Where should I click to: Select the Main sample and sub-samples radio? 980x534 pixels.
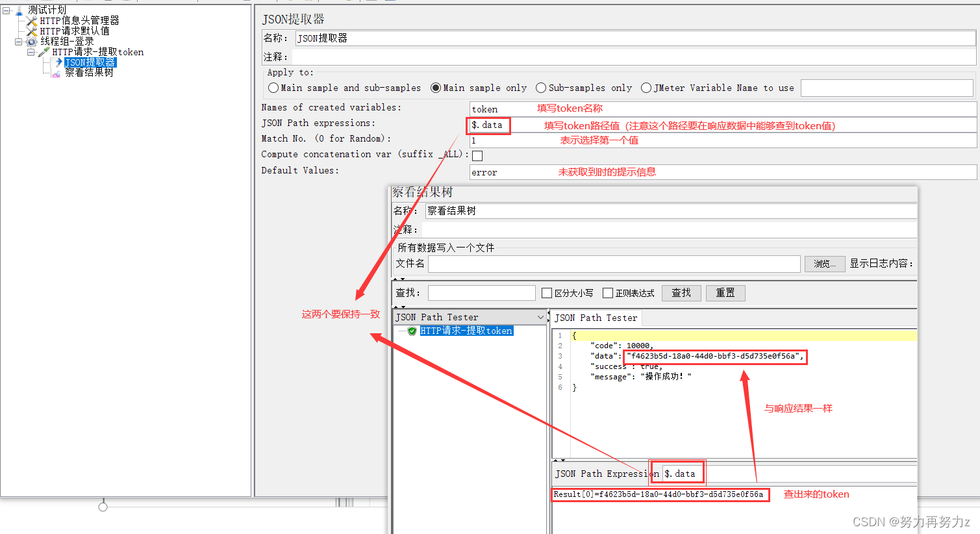(273, 88)
